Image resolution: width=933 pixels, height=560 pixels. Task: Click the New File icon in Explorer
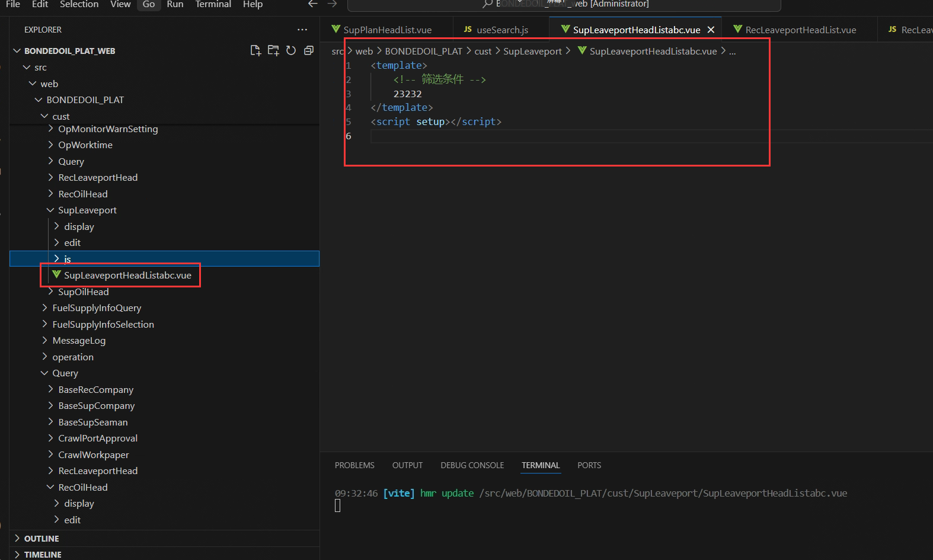pyautogui.click(x=255, y=50)
